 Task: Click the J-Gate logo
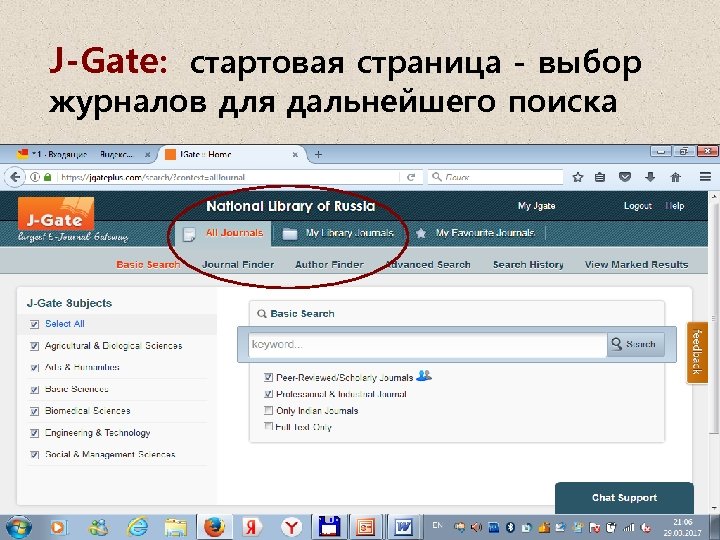(x=56, y=214)
